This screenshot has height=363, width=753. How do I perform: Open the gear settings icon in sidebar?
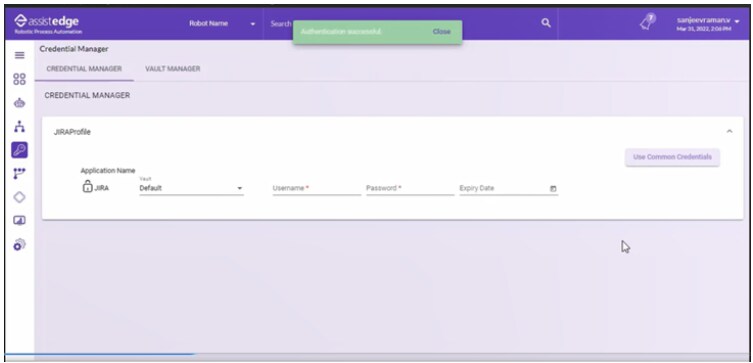pyautogui.click(x=19, y=244)
